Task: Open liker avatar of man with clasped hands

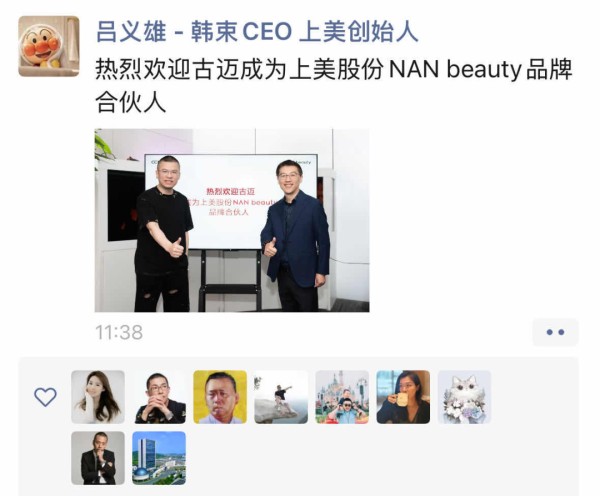Action: click(x=159, y=397)
